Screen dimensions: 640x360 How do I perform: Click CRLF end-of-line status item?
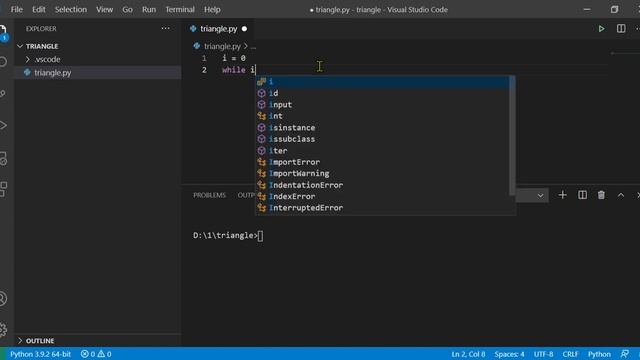point(570,354)
